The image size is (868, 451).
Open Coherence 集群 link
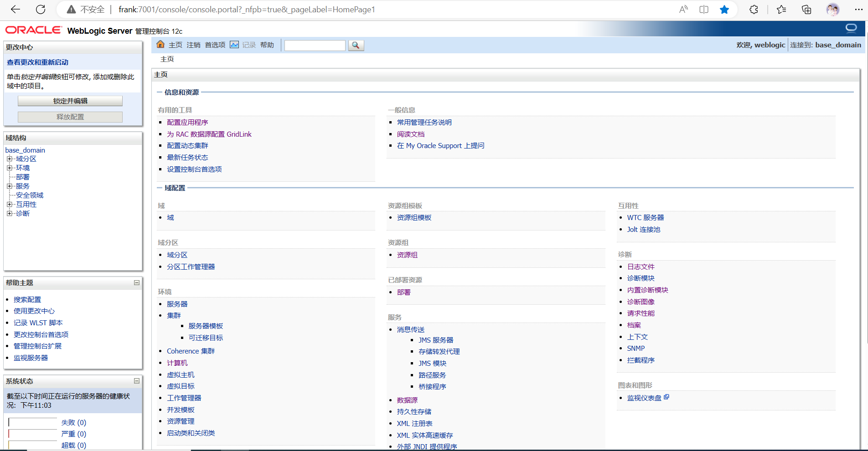(191, 351)
